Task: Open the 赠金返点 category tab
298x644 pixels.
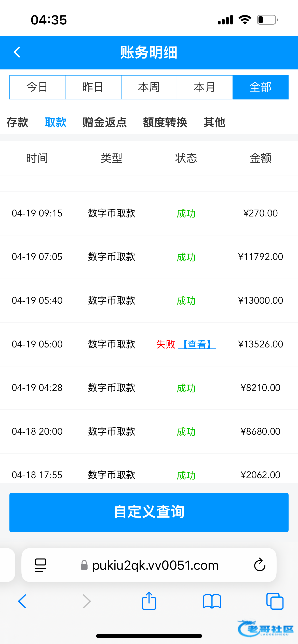Action: (x=105, y=122)
